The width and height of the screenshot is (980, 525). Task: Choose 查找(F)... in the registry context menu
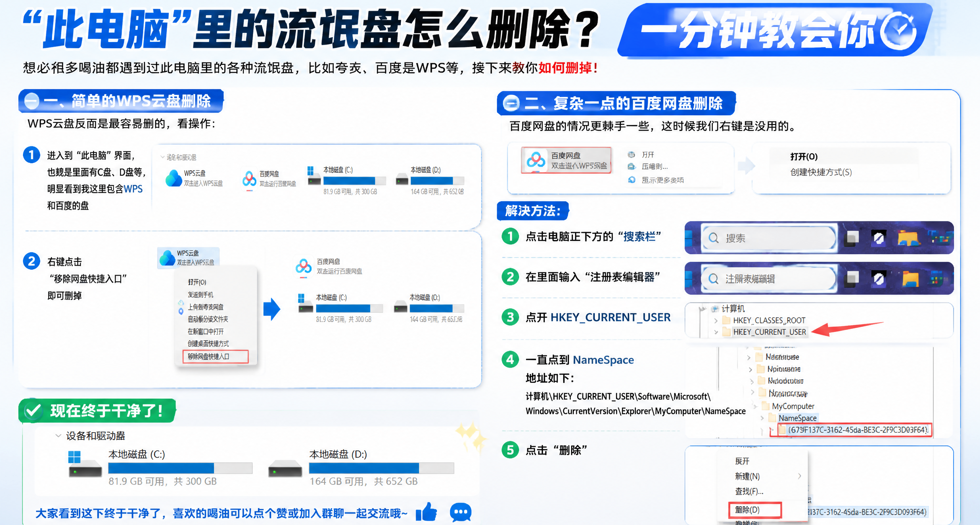coord(749,491)
